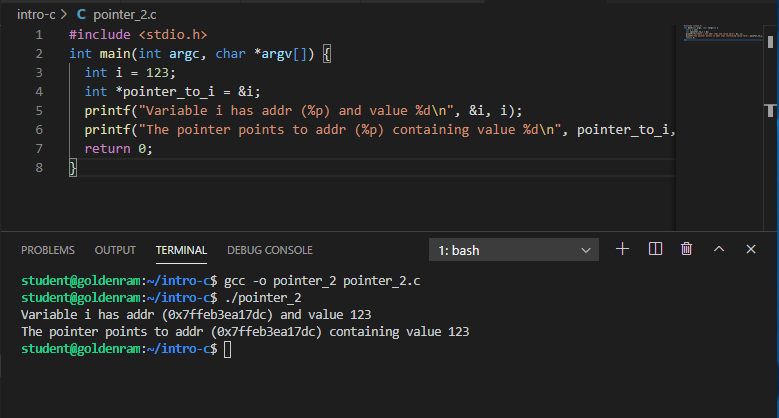Click '*argv[]' parameter in line 2

click(x=280, y=54)
